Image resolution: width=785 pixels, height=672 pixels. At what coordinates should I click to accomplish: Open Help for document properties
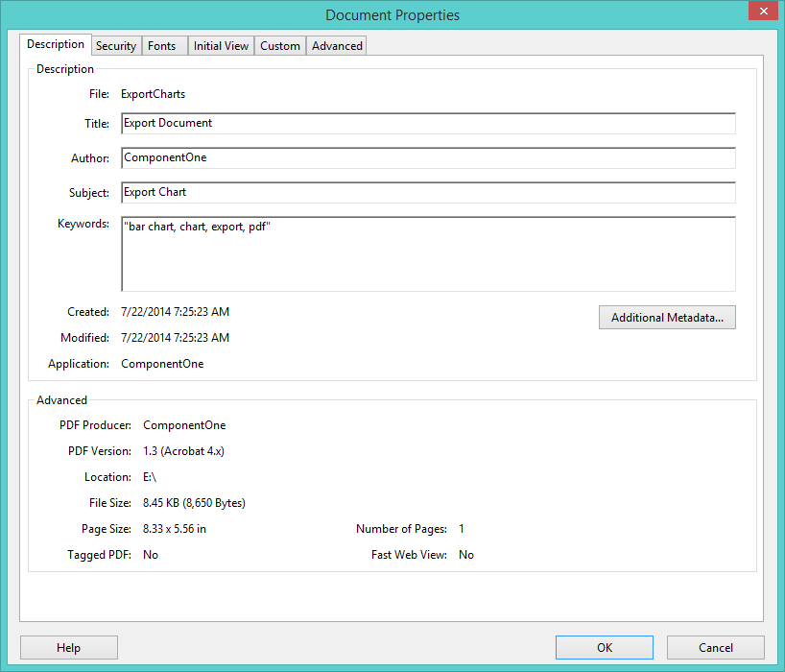click(68, 647)
